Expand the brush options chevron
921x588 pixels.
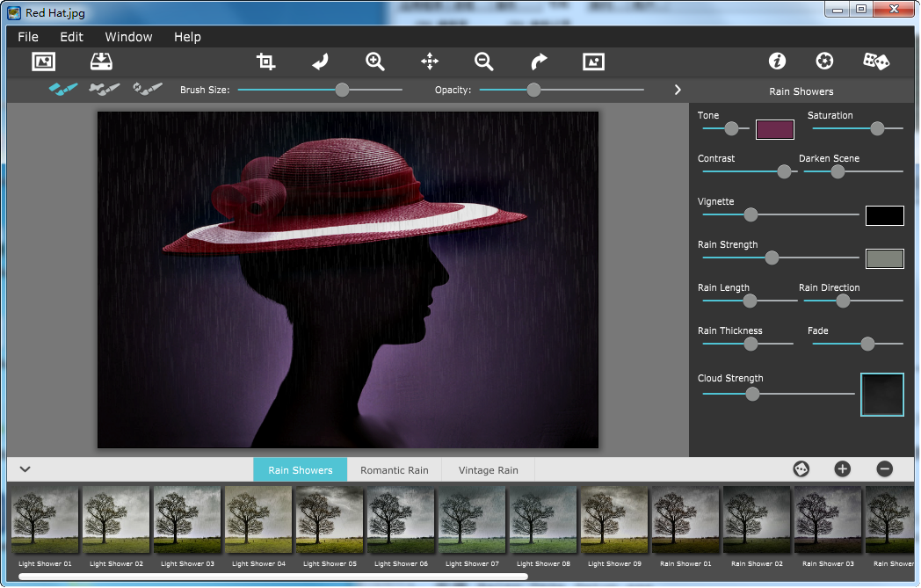(677, 89)
